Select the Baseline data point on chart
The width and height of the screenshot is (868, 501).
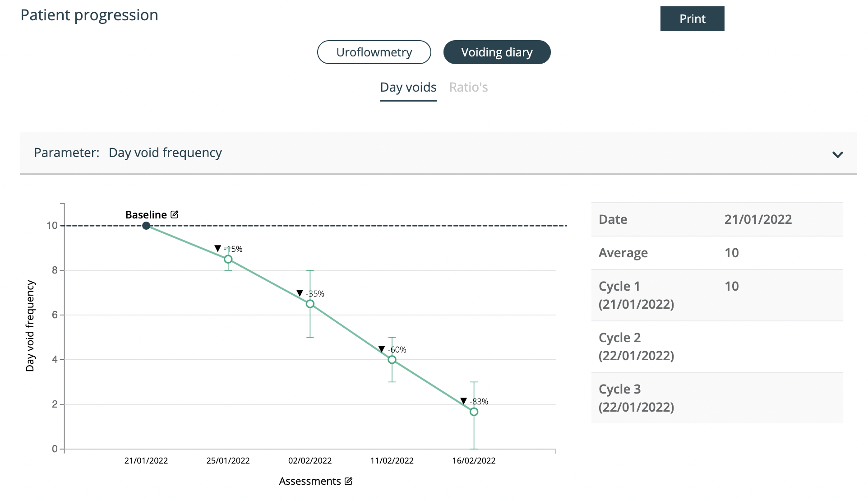(x=146, y=226)
